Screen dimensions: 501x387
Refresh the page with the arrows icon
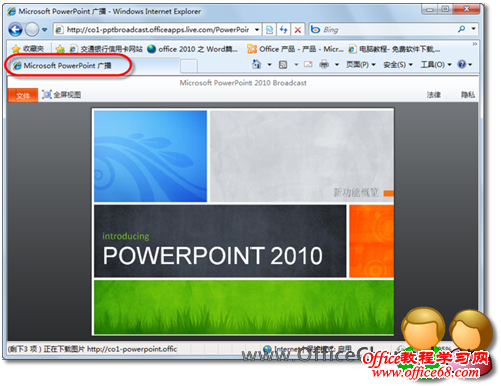tap(284, 30)
